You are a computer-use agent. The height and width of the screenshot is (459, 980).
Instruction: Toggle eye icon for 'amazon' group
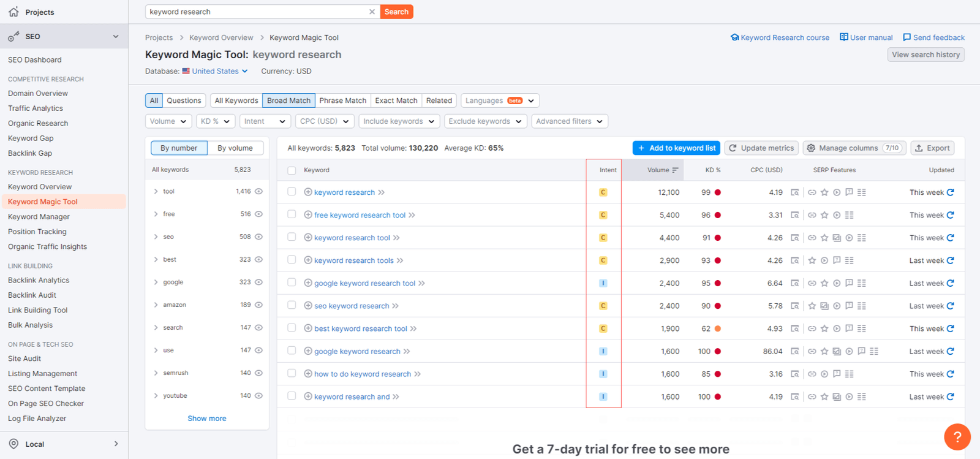[x=258, y=305]
